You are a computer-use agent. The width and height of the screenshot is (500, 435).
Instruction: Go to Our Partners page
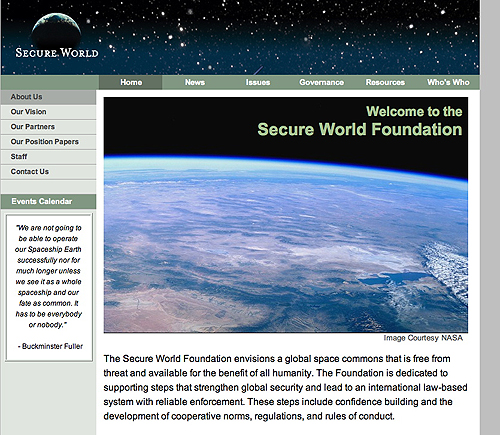[x=48, y=127]
